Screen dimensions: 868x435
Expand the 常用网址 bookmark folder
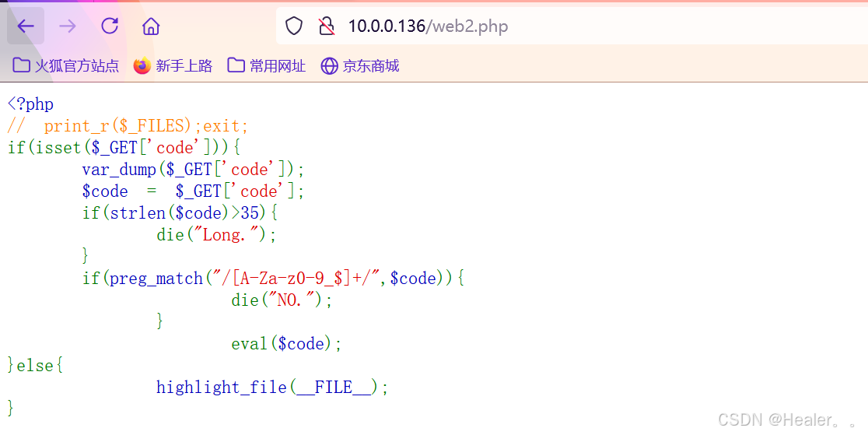266,66
